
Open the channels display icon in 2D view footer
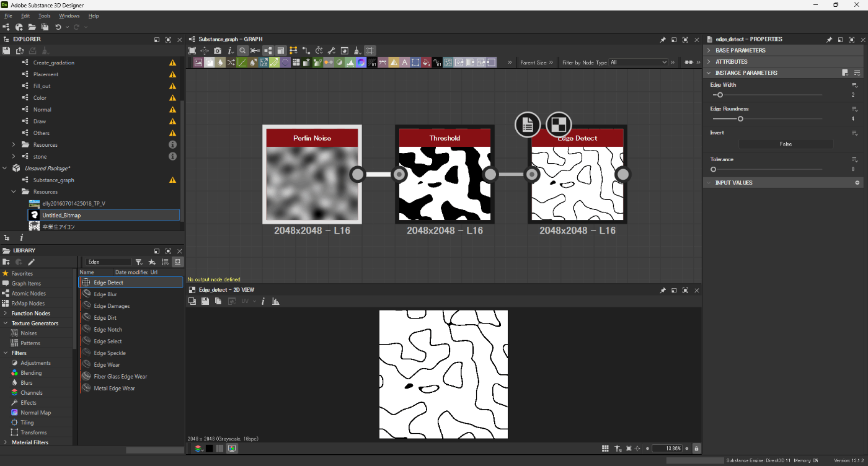tap(198, 448)
